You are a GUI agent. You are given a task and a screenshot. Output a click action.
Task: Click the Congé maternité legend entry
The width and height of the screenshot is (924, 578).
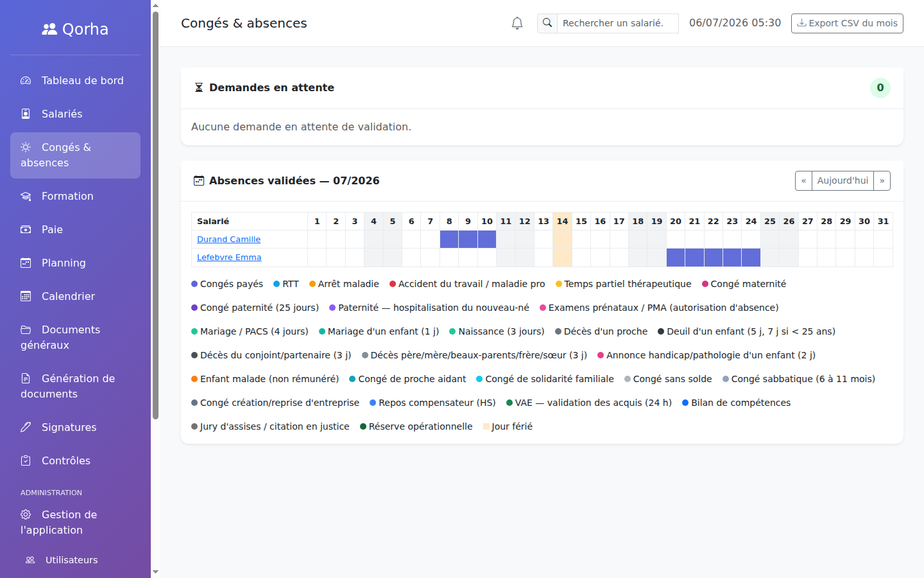click(x=744, y=284)
